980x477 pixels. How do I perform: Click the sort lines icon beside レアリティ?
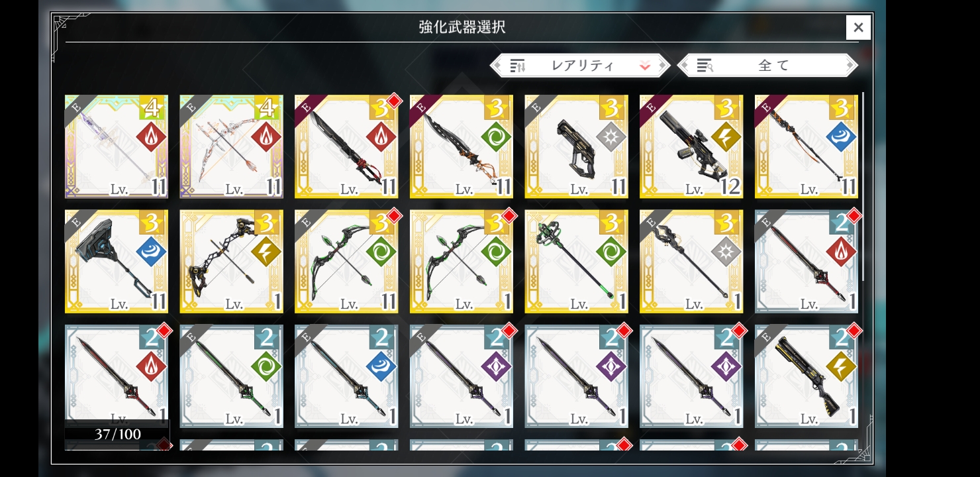coord(517,66)
